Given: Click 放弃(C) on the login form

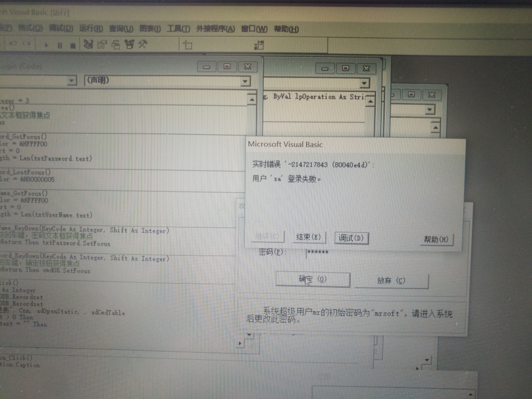Looking at the screenshot, I should point(391,281).
